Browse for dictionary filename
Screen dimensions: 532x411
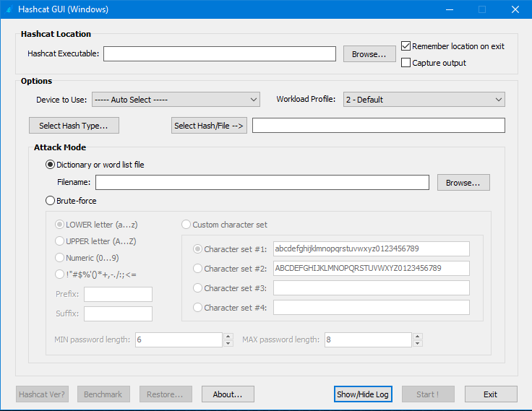tap(463, 183)
